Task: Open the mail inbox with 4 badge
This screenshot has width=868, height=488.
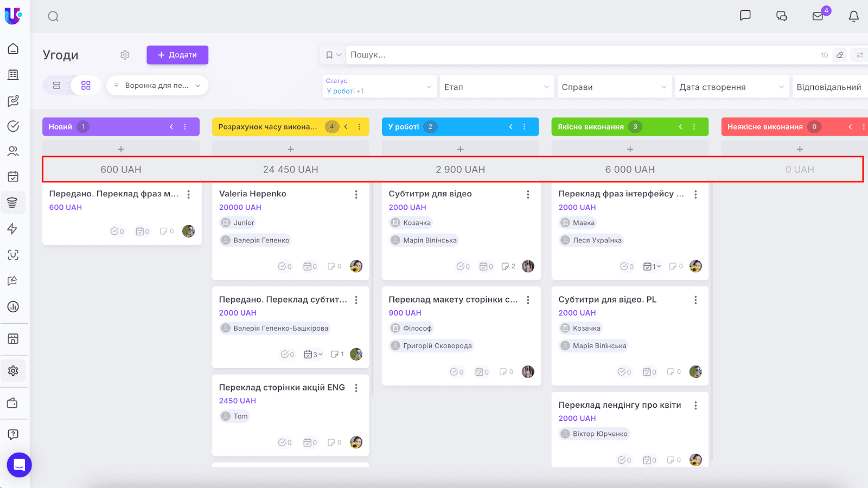Action: pos(818,16)
